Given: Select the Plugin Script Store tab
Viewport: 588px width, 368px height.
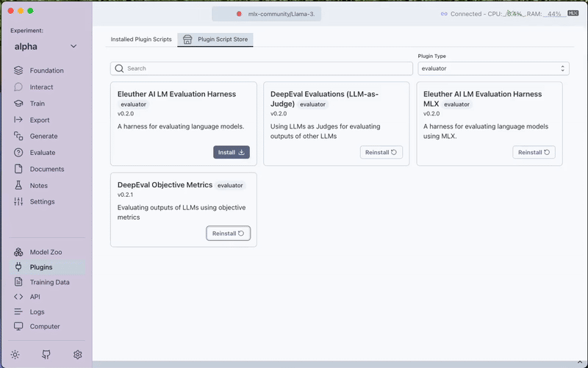Looking at the screenshot, I should tap(215, 39).
